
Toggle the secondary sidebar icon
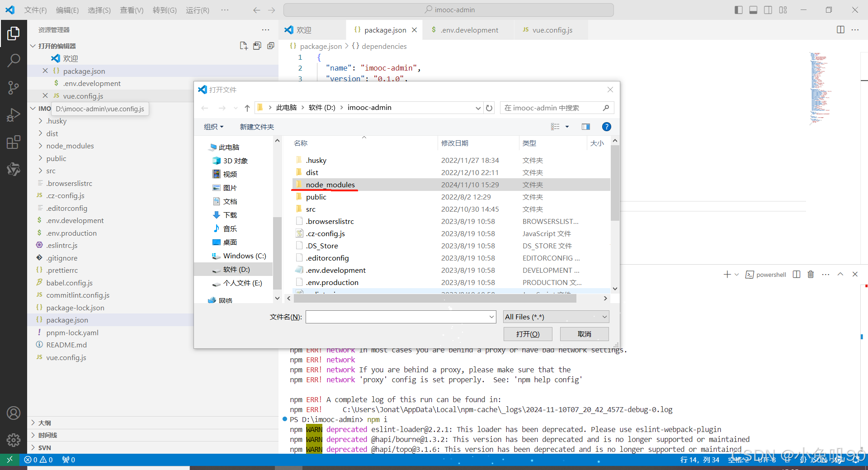pos(768,9)
